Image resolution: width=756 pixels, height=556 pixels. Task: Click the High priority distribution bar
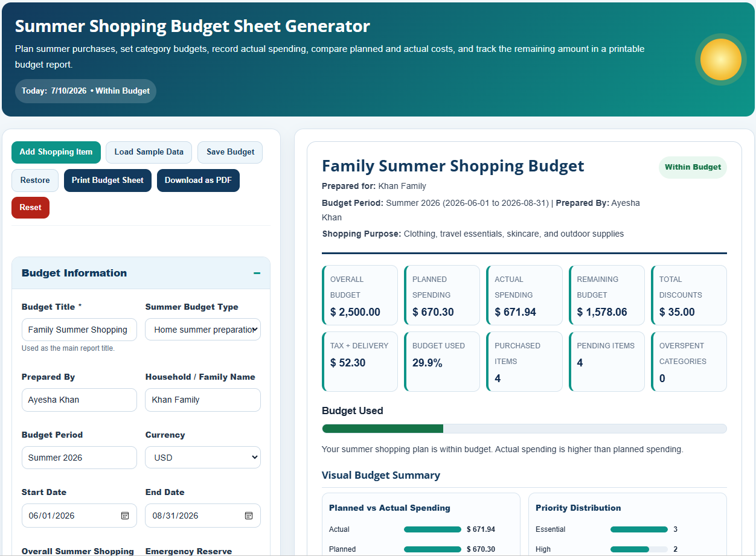[639, 549]
